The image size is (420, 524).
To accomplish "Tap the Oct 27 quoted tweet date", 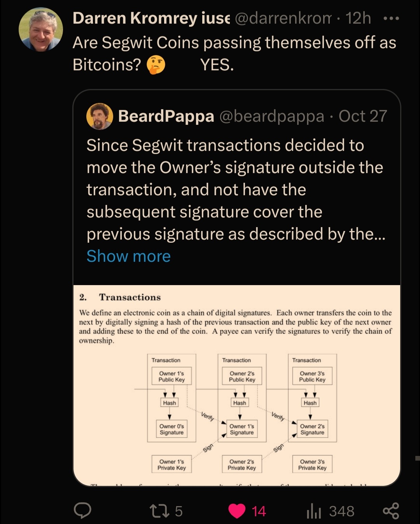I will (363, 116).
